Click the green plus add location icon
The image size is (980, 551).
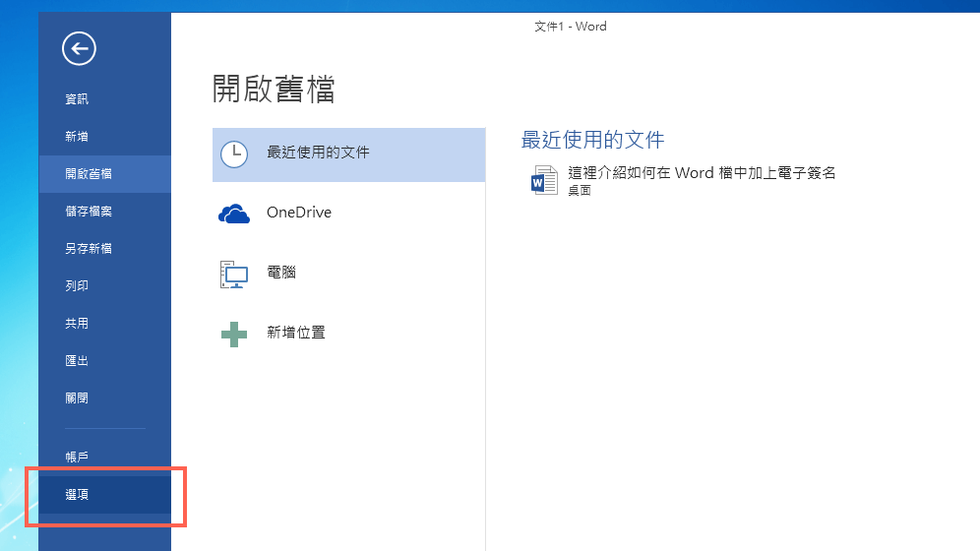234,335
